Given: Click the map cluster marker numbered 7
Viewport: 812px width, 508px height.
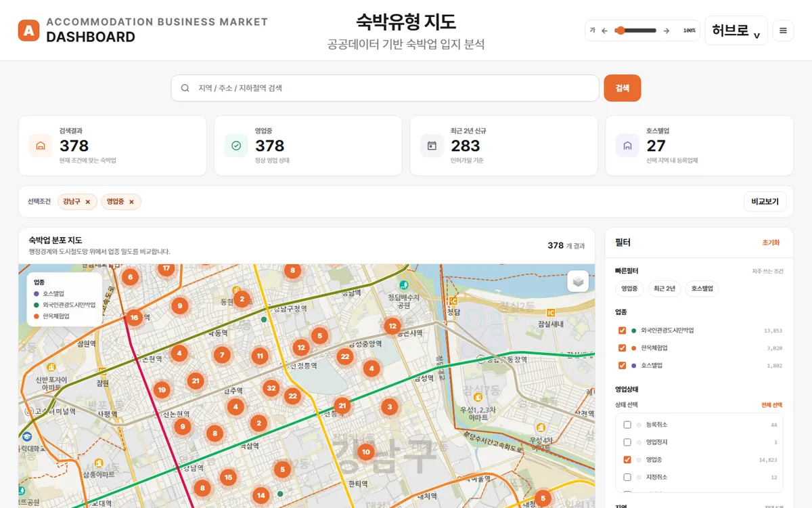Looking at the screenshot, I should [222, 355].
